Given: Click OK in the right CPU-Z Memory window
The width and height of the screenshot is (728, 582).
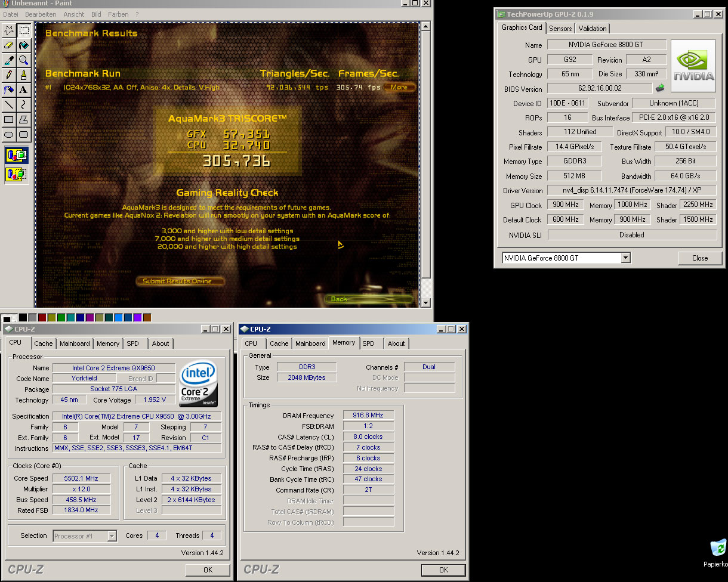Looking at the screenshot, I should click(443, 569).
